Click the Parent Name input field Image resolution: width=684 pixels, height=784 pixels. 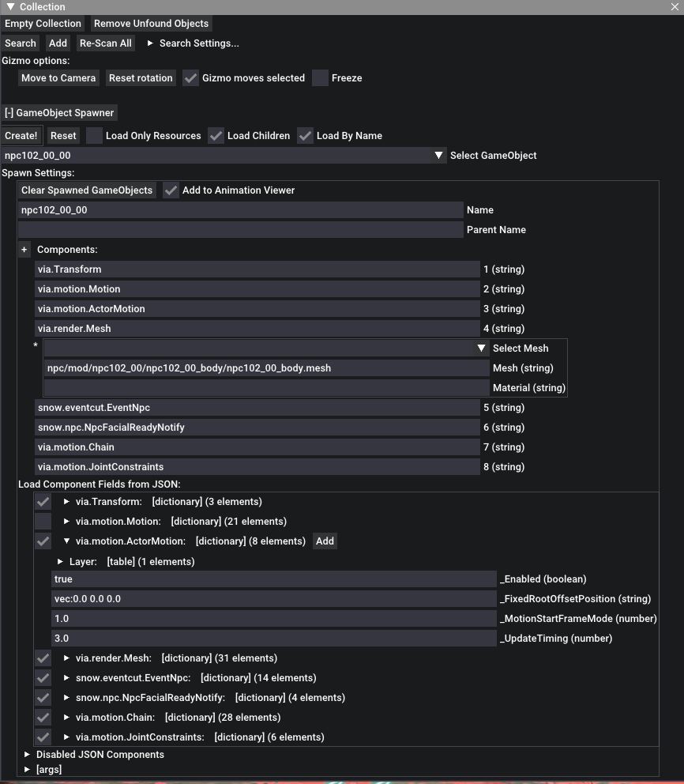[240, 230]
